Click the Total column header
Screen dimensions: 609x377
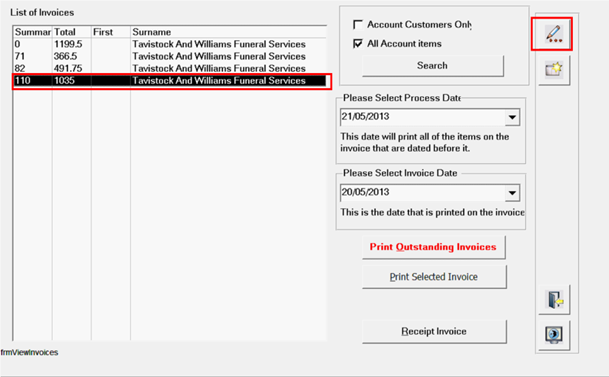(72, 32)
